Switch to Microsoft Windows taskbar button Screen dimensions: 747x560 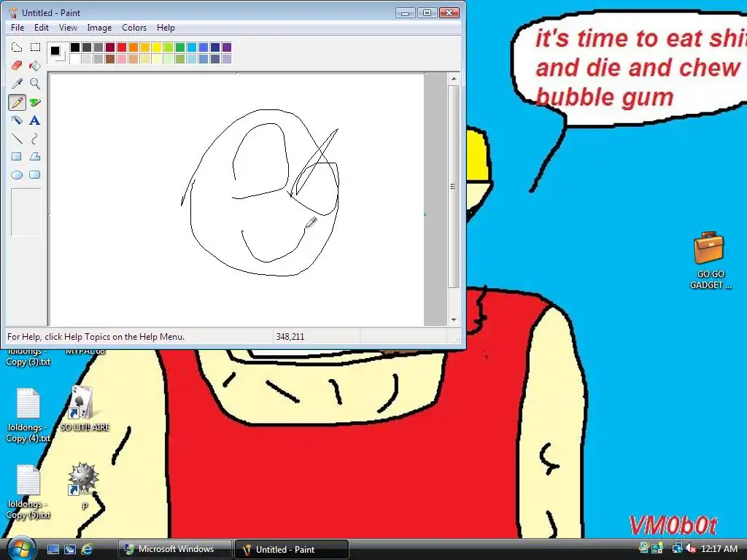[174, 549]
